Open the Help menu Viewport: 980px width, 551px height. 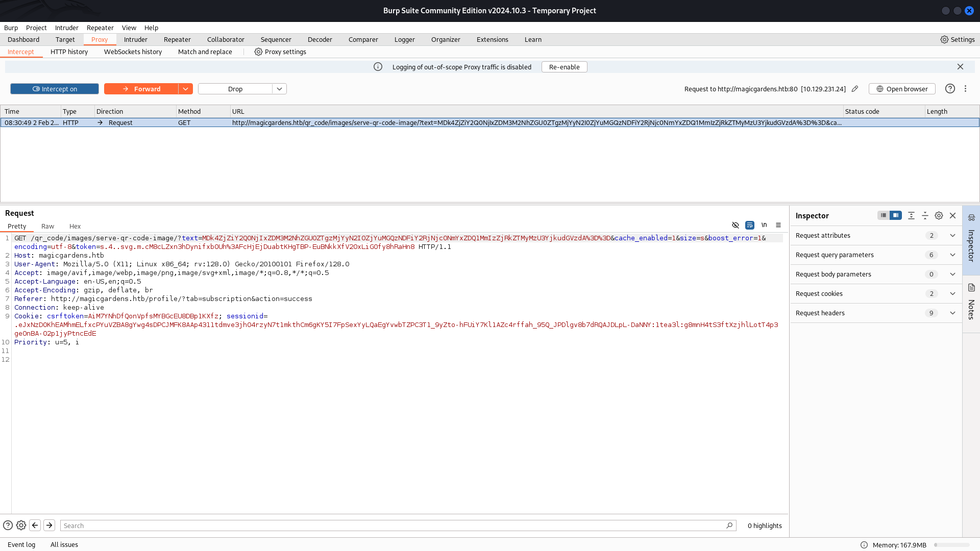tap(151, 28)
